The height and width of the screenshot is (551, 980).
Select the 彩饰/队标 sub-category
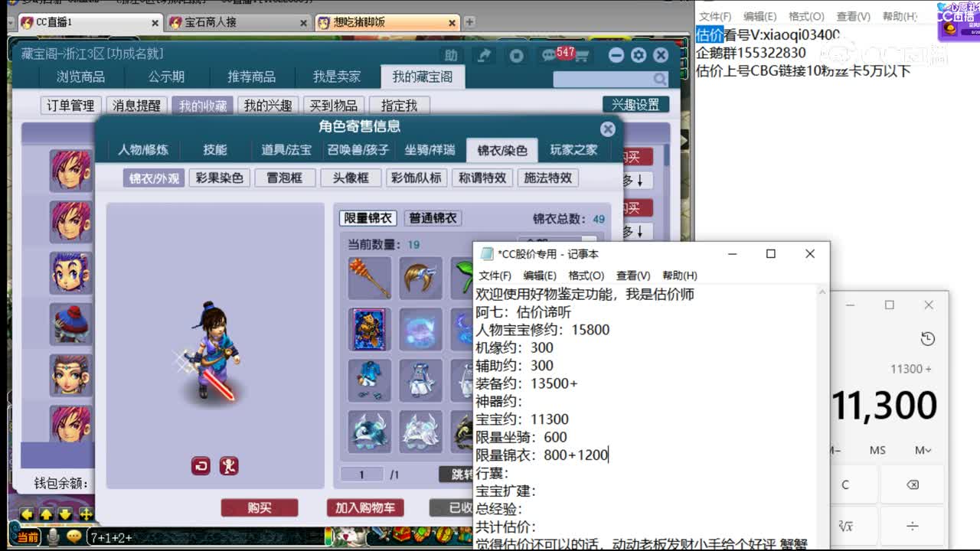(x=416, y=178)
